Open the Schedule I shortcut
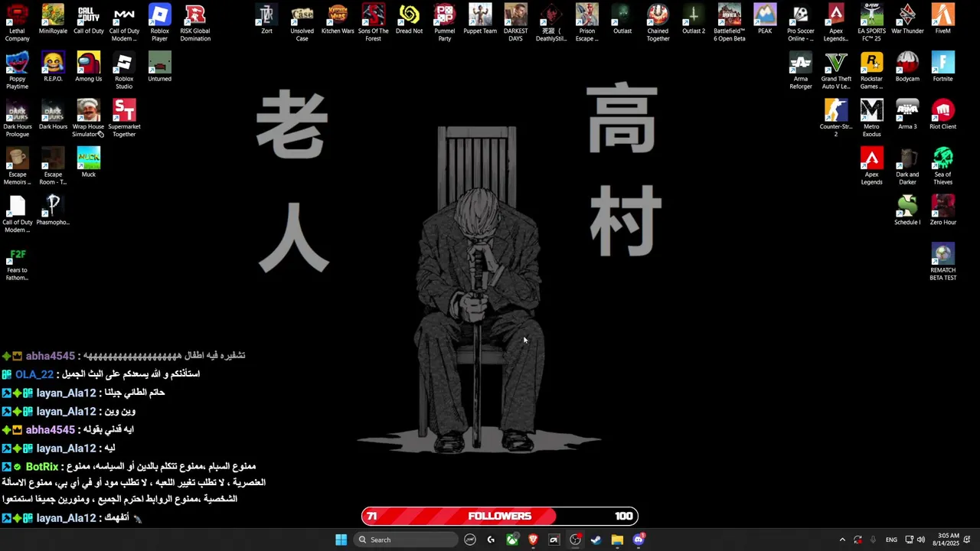 [x=907, y=211]
